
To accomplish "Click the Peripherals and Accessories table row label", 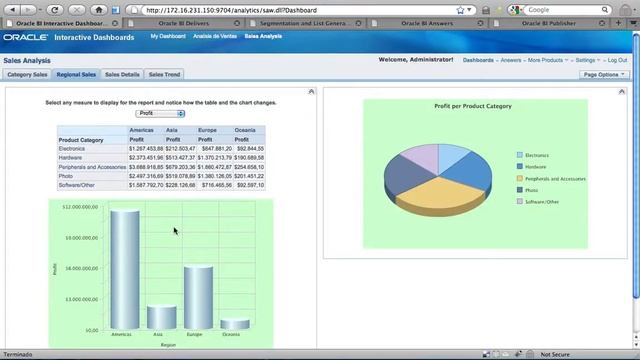I will (92, 167).
